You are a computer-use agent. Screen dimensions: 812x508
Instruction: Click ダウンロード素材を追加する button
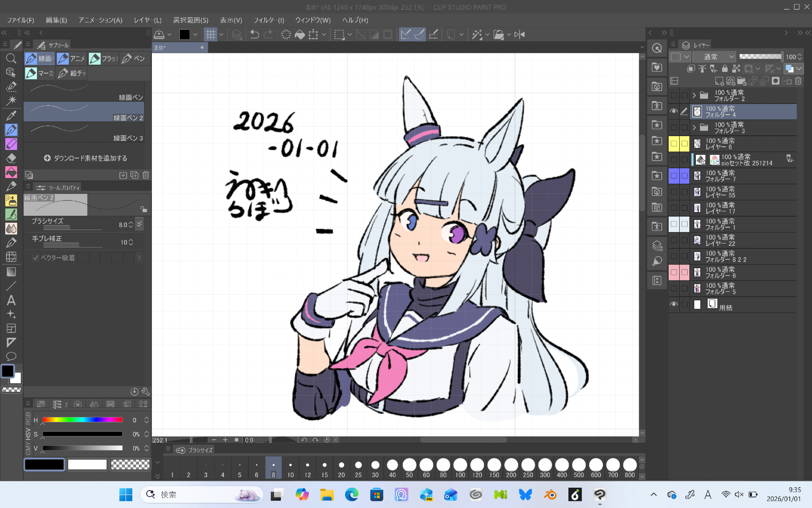click(85, 158)
